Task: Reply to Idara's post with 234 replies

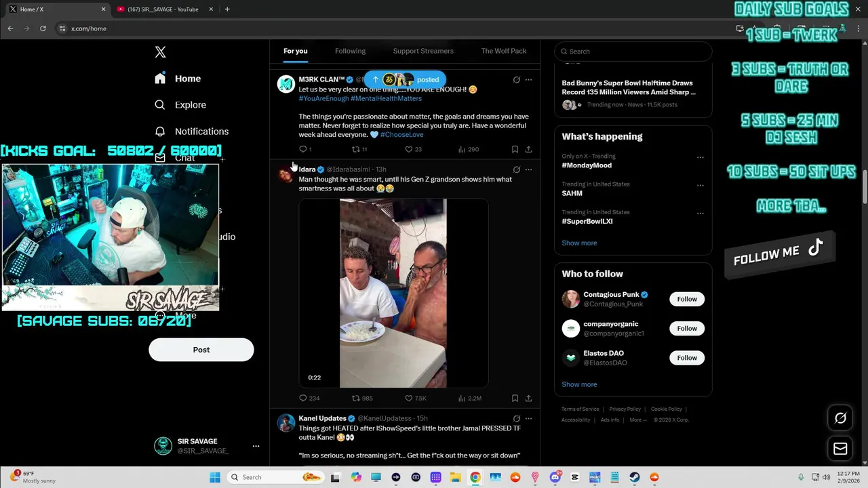Action: tap(309, 399)
